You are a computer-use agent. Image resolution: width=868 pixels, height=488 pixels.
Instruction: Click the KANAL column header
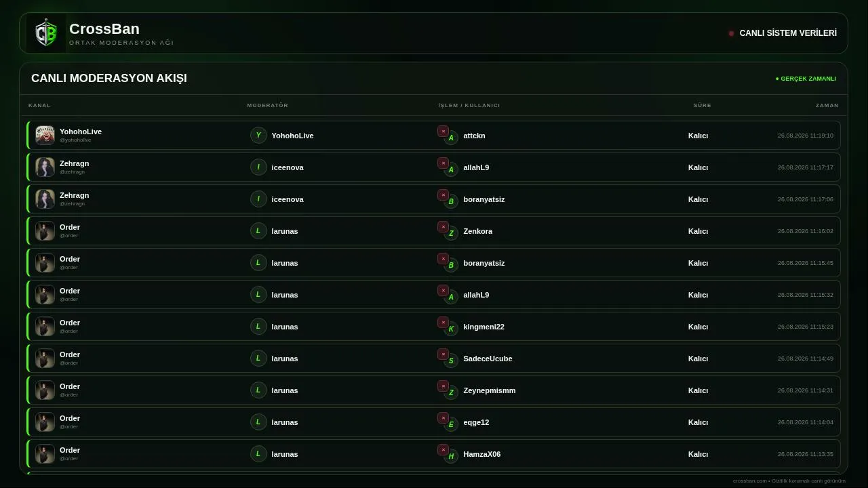click(39, 105)
